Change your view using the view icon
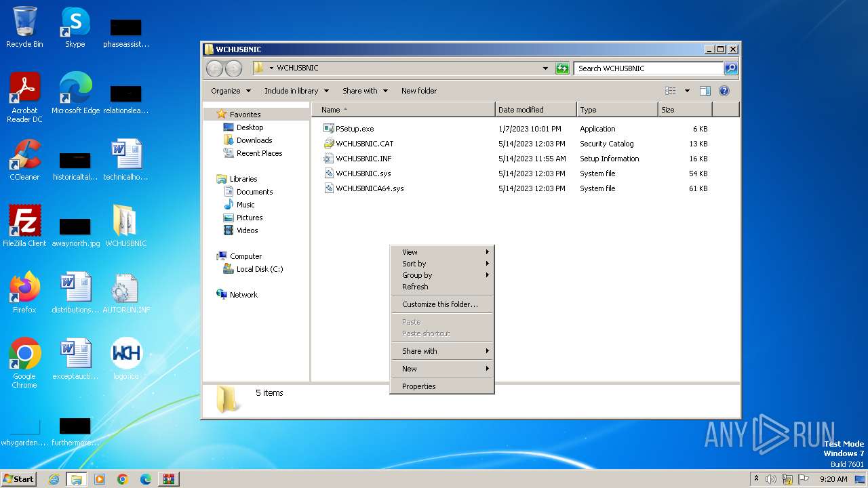Image resolution: width=868 pixels, height=488 pixels. (671, 91)
